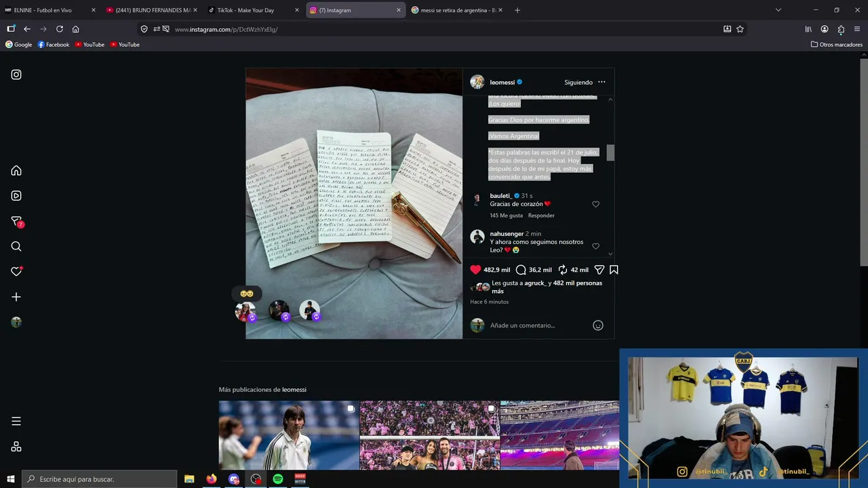
Task: Open comment bubble icon on post
Action: pyautogui.click(x=521, y=270)
